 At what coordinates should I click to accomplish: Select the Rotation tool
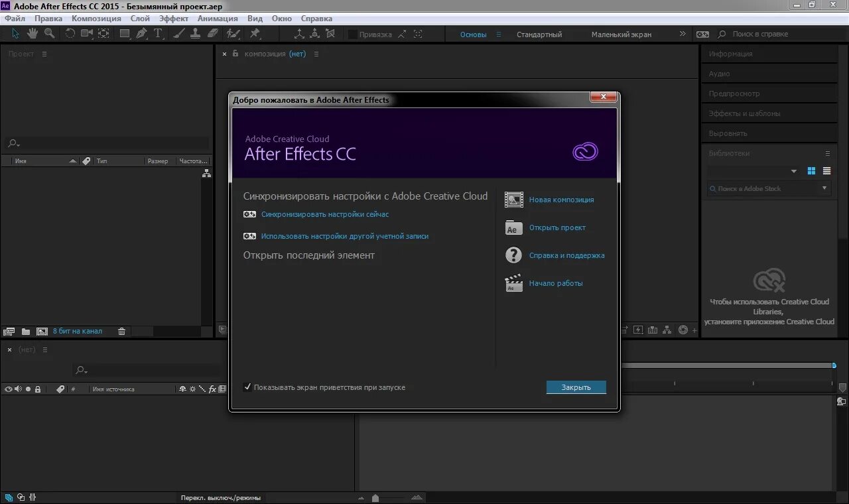pos(70,34)
